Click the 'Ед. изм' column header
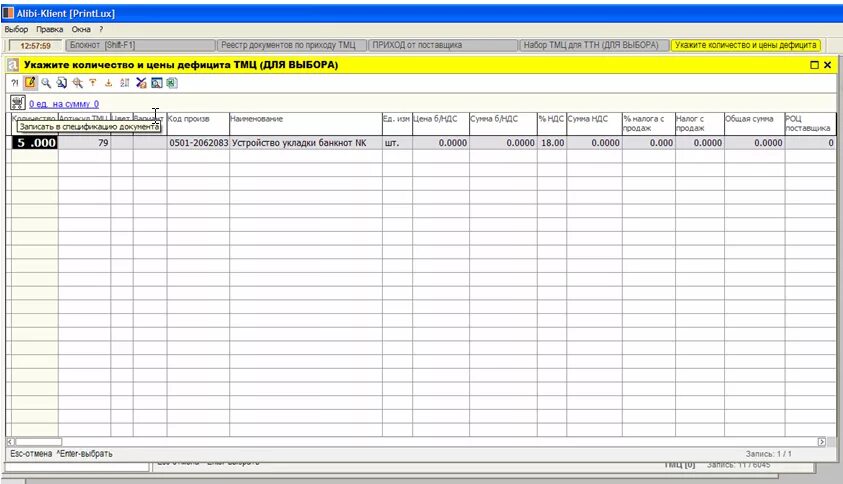This screenshot has height=484, width=843. (x=397, y=124)
